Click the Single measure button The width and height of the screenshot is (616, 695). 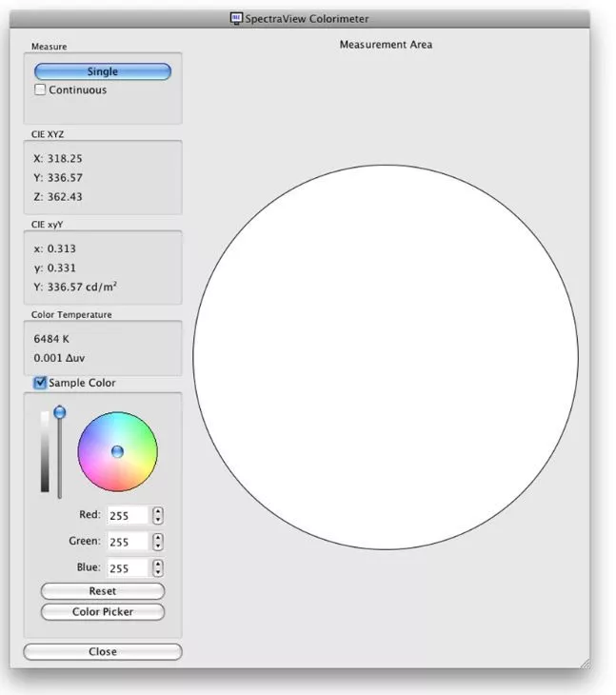point(103,71)
